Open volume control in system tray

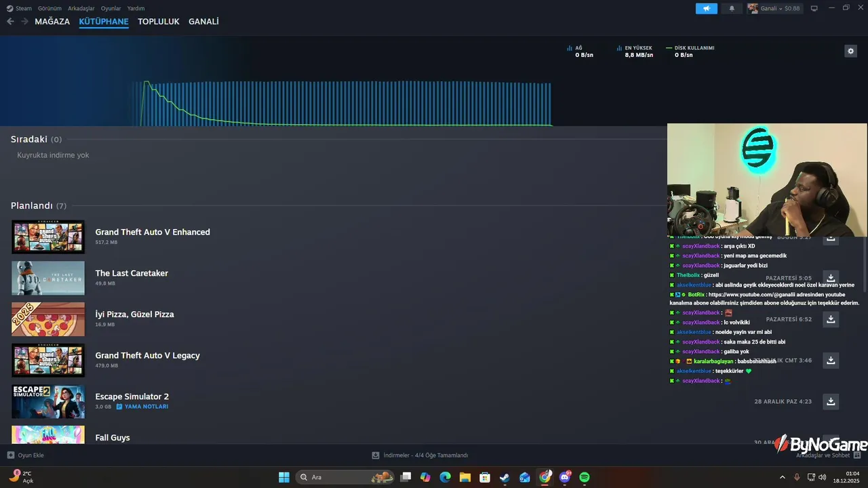click(823, 477)
